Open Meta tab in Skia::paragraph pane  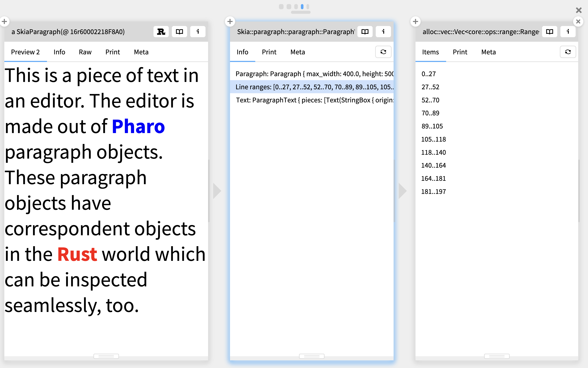point(298,52)
